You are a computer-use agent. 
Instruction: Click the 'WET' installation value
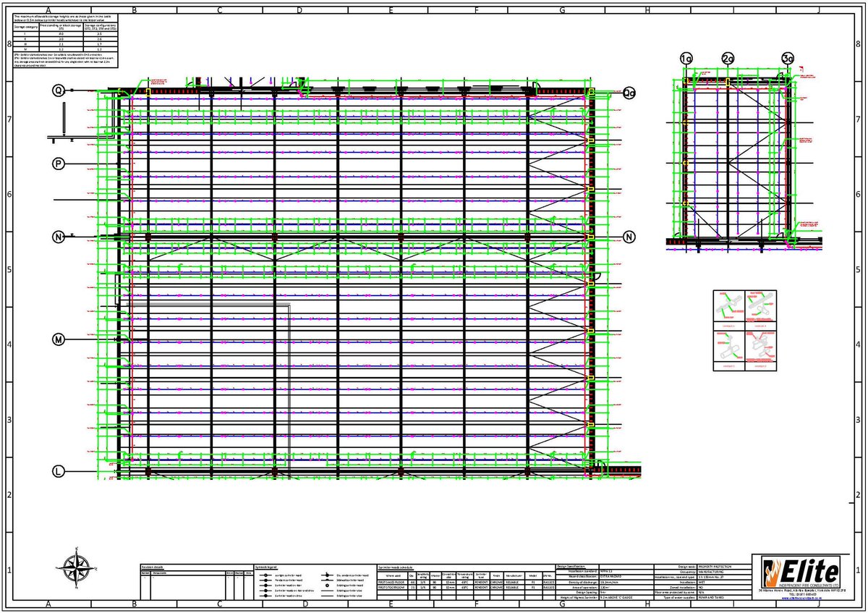click(701, 582)
